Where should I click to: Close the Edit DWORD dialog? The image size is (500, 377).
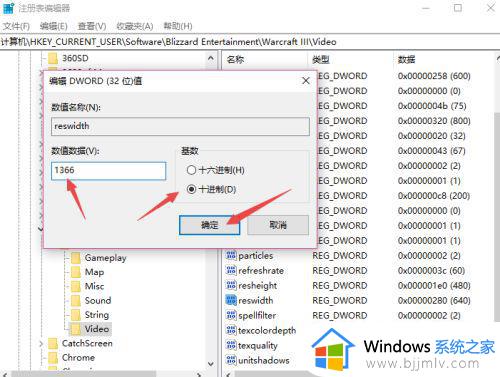coord(306,81)
